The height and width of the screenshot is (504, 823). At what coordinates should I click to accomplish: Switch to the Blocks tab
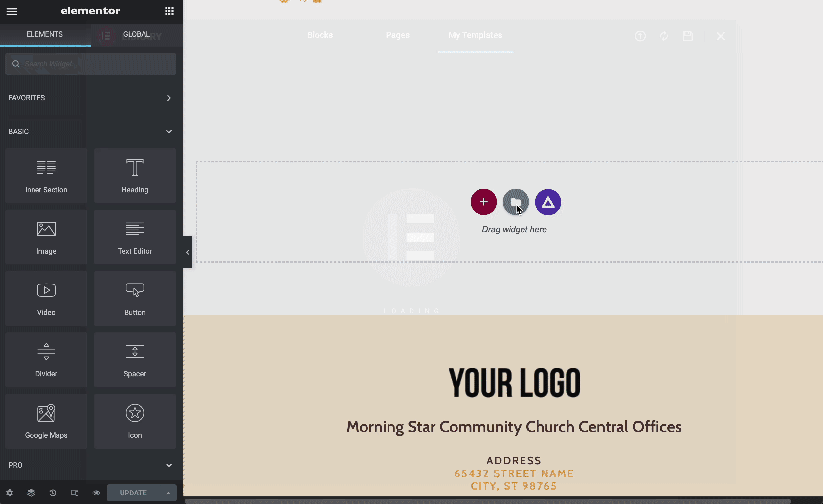pos(319,35)
